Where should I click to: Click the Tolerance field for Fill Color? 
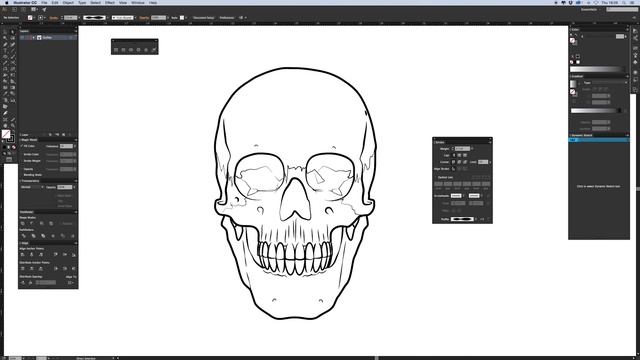pos(66,146)
